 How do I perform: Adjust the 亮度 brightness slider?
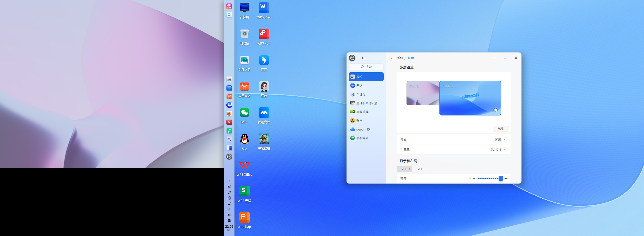coord(500,178)
